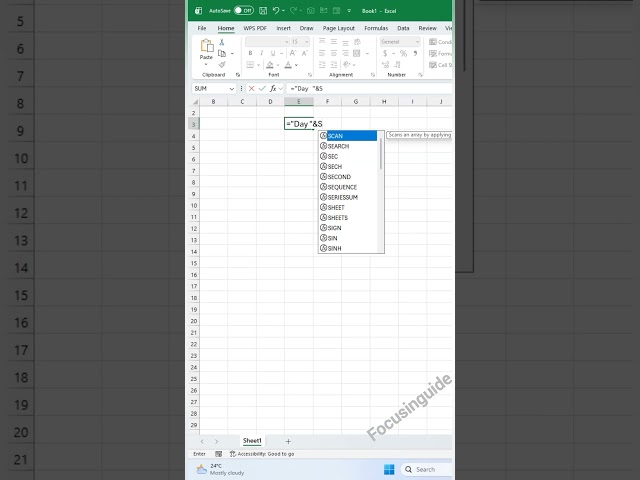Open the WPS PDF tab
Image resolution: width=640 pixels, height=480 pixels.
click(x=255, y=28)
